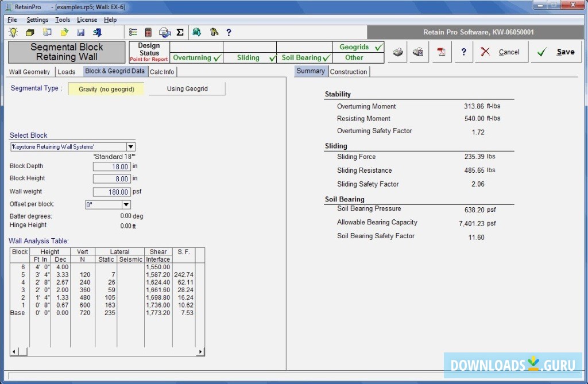Viewport: 588px width, 384px height.
Task: Click the copy documents toolbar icon
Action: [x=47, y=32]
